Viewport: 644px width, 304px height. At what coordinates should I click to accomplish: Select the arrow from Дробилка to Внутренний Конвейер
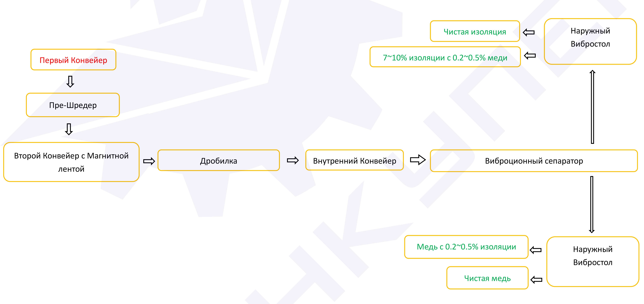point(293,160)
